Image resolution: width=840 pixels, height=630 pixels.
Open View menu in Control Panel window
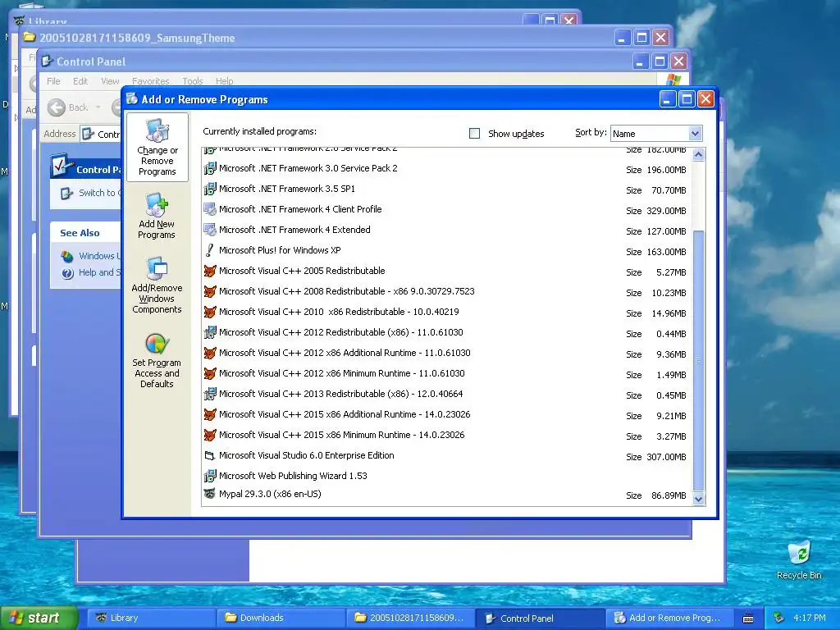[x=111, y=81]
